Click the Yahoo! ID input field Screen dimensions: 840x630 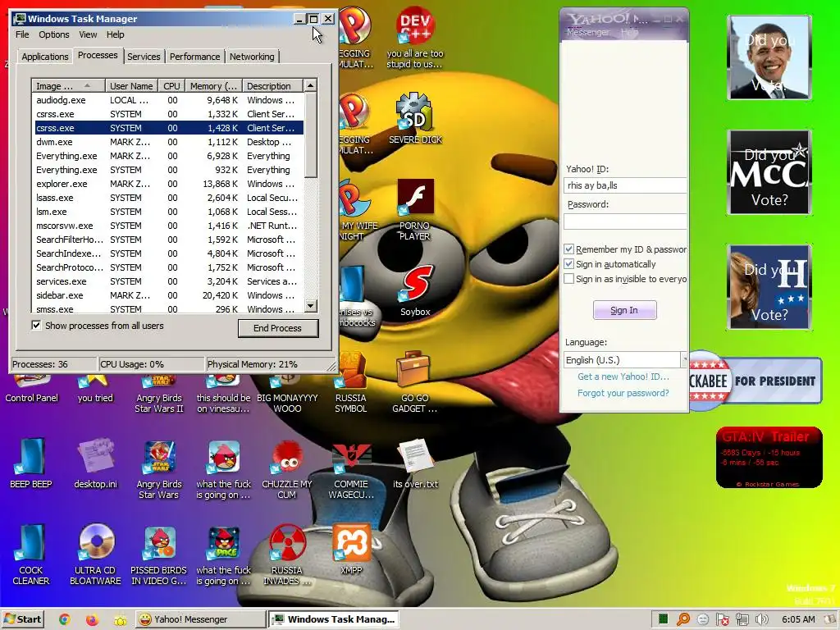coord(625,185)
